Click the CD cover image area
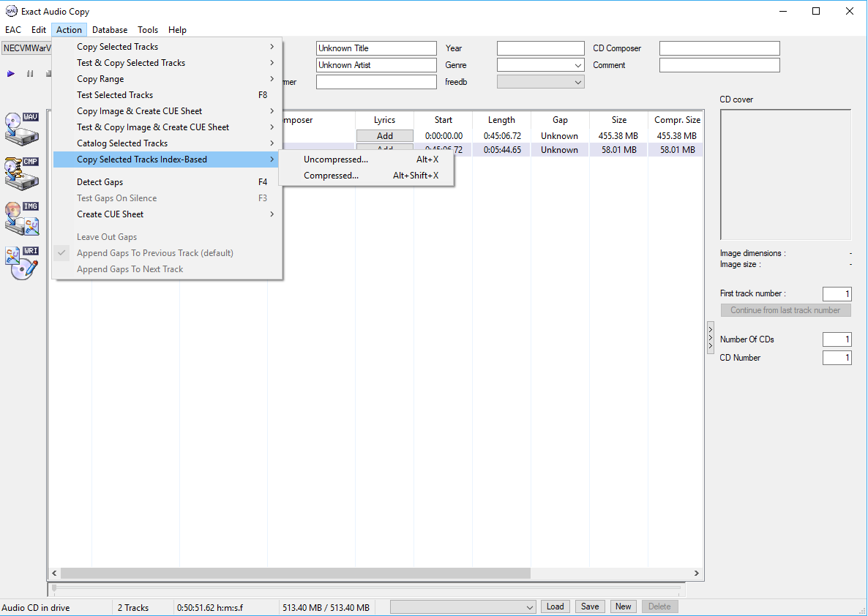The width and height of the screenshot is (868, 616). click(785, 174)
